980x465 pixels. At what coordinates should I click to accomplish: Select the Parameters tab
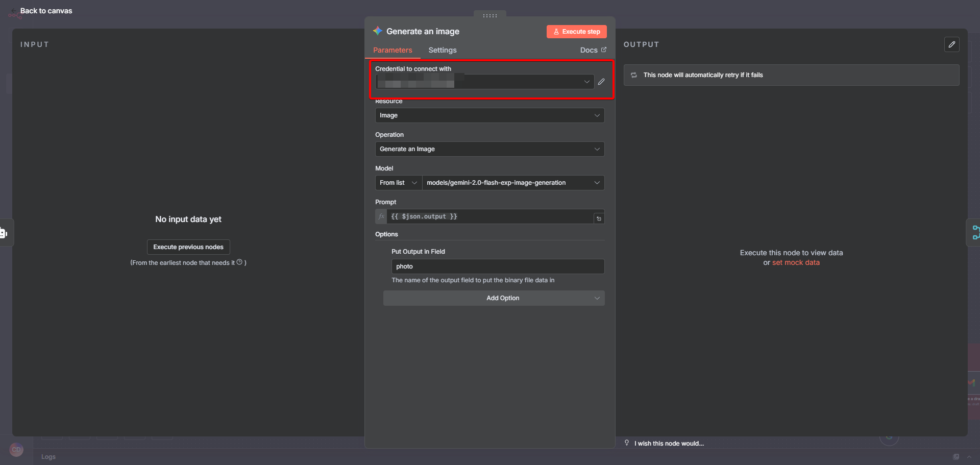pos(392,50)
